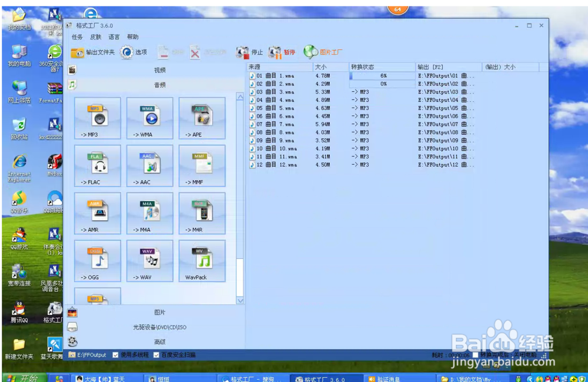Switch to 格式工厂 - 搜狗 taskbar window
Image resolution: width=588 pixels, height=382 pixels.
click(x=253, y=379)
